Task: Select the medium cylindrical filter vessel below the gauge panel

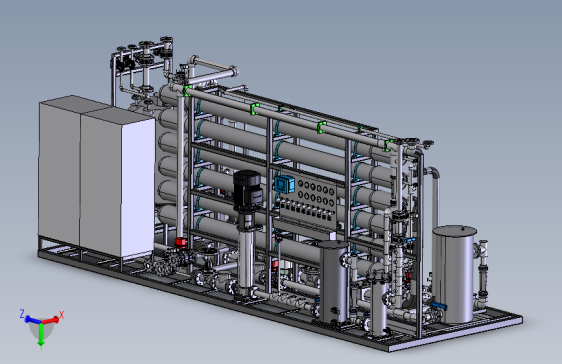Action: [x=333, y=281]
